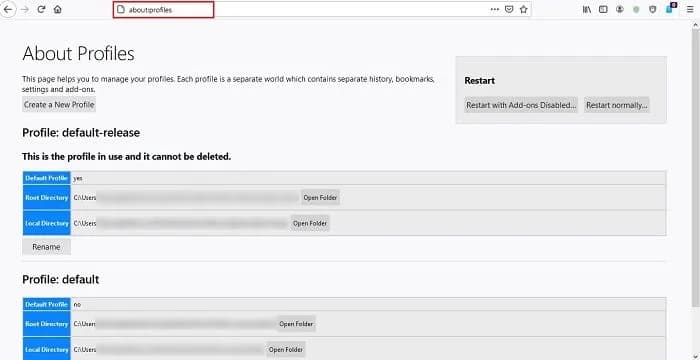Image resolution: width=700 pixels, height=360 pixels.
Task: Click Create a New Profile
Action: pyautogui.click(x=59, y=105)
